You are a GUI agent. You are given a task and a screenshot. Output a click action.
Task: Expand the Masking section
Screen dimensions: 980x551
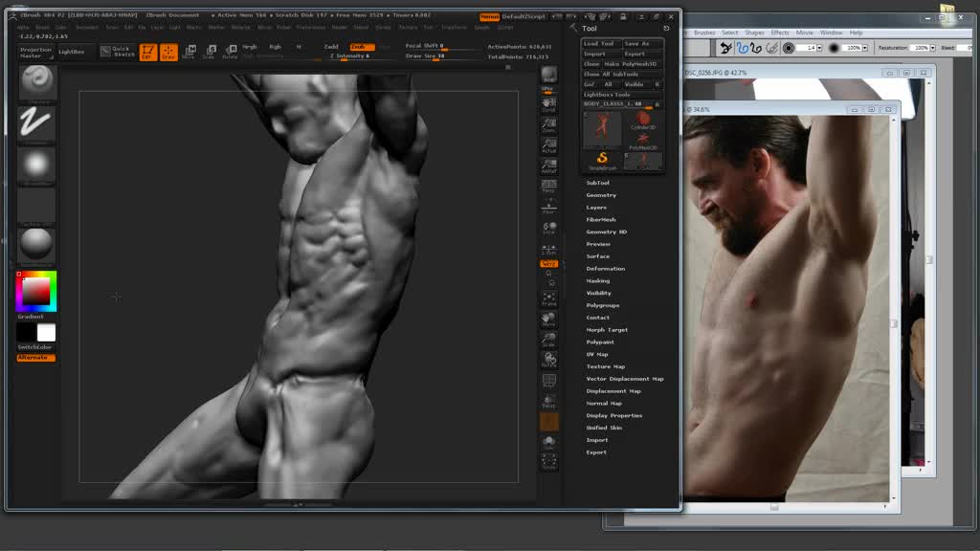597,281
